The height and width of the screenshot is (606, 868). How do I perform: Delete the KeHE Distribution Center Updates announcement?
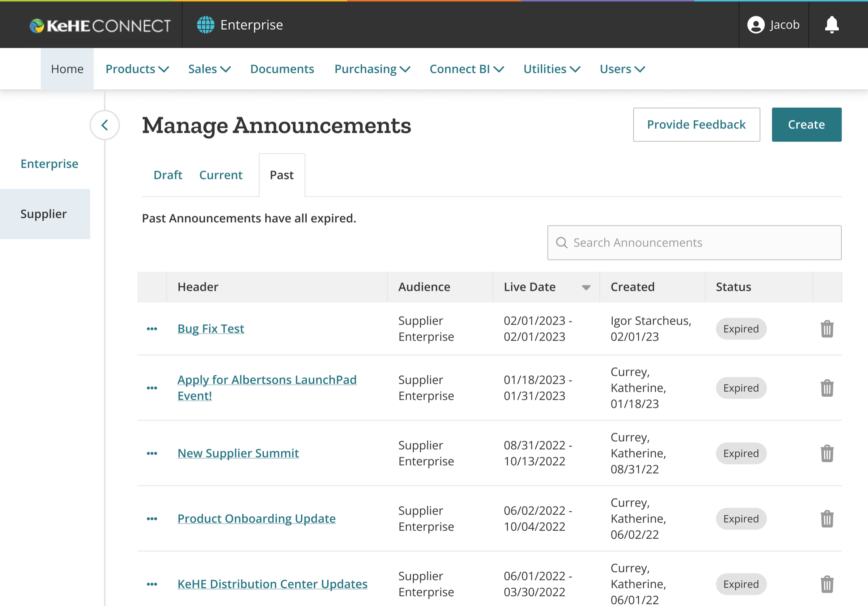[x=827, y=584]
